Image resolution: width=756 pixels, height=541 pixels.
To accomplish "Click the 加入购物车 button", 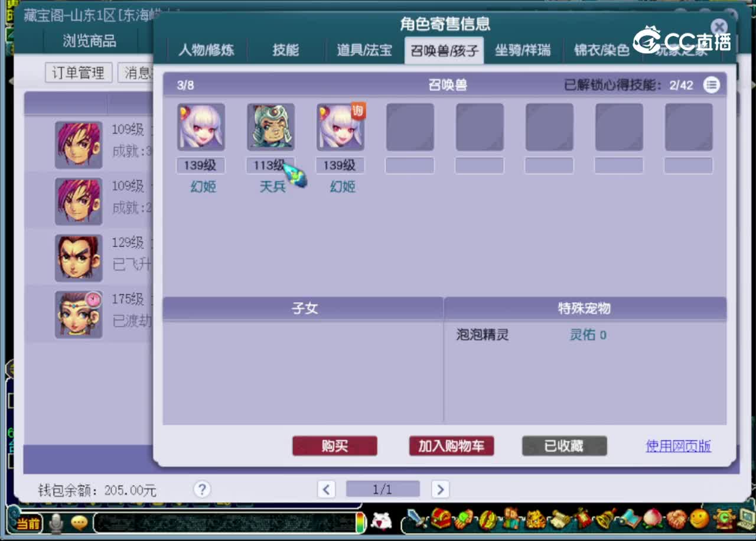I will tap(451, 446).
